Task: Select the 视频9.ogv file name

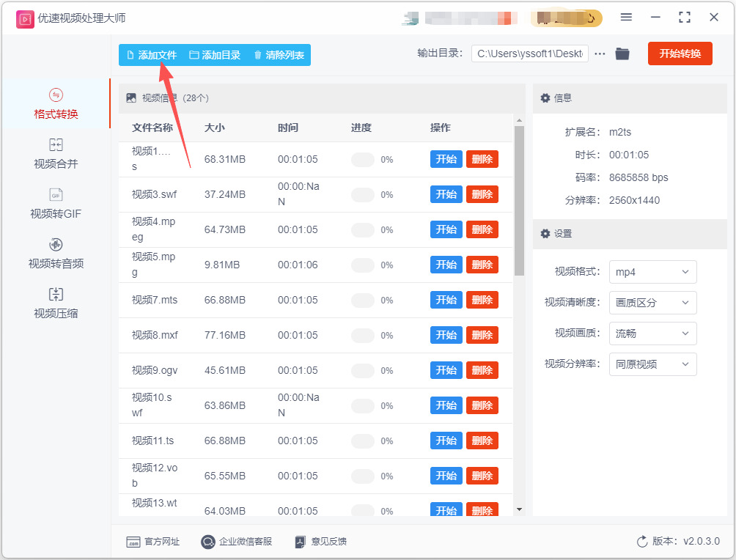Action: point(155,370)
